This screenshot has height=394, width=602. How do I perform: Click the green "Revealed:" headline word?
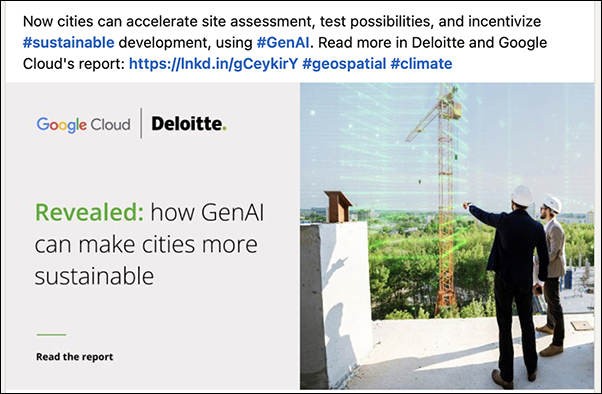tap(89, 212)
